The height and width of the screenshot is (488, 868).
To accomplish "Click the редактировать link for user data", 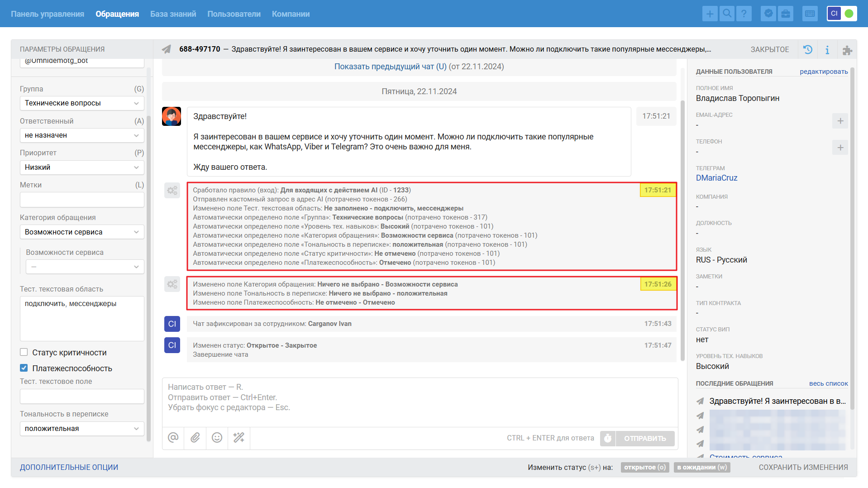I will tap(824, 72).
